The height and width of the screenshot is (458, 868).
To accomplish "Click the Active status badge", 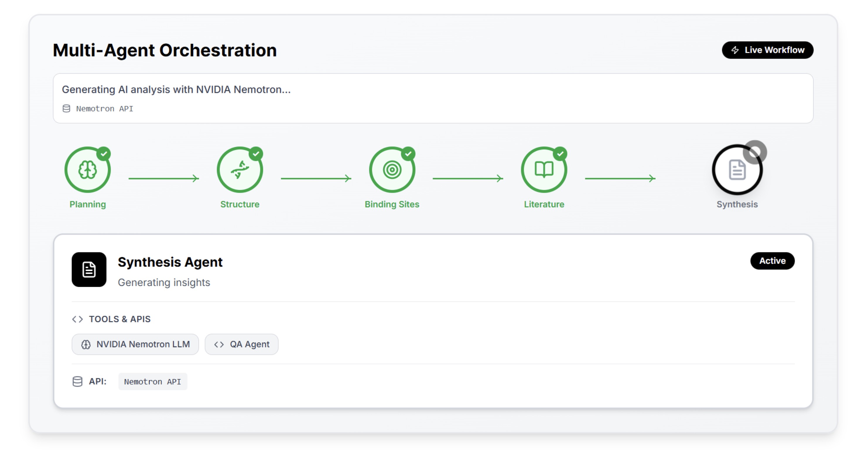I will click(772, 261).
